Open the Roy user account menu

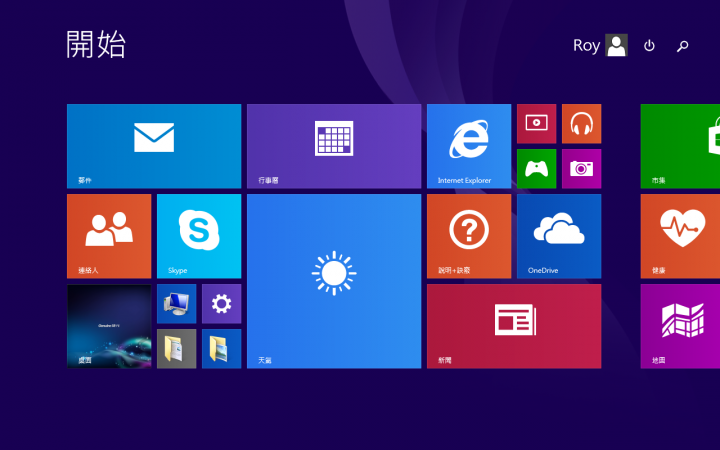(600, 46)
